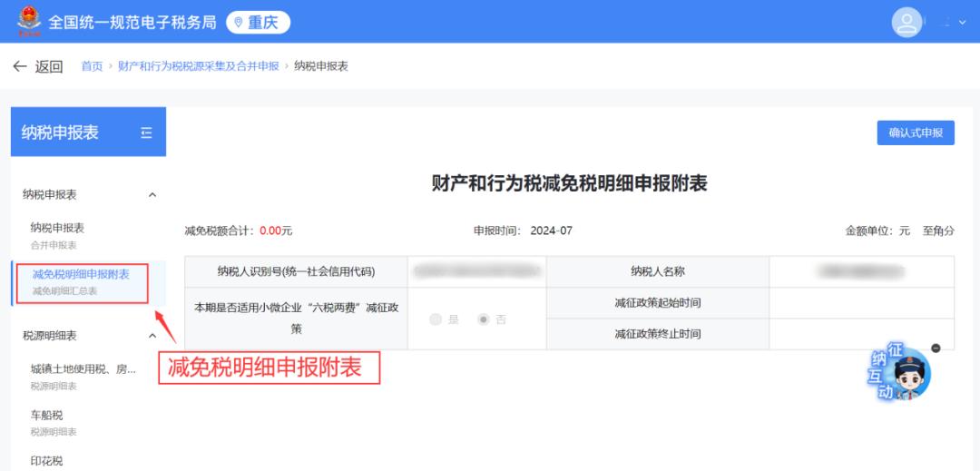Open 财产和行为税税源采集及合并申报 breadcrumb

click(198, 66)
